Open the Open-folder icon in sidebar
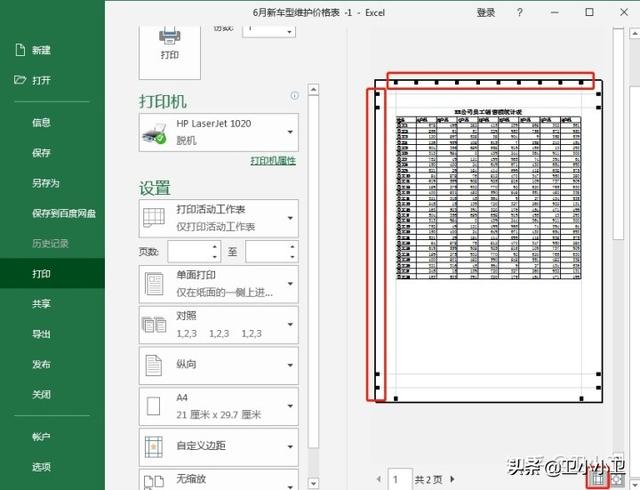Image resolution: width=640 pixels, height=490 pixels. click(20, 80)
